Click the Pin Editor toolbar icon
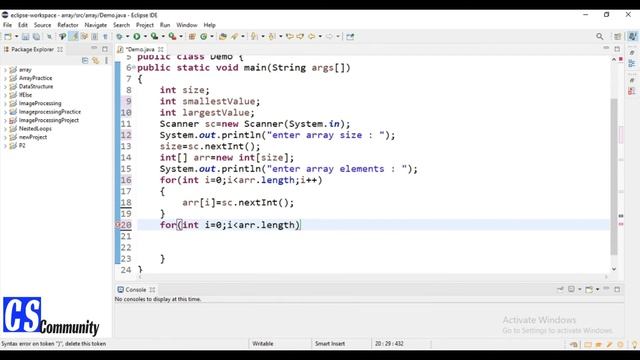640x360 pixels. (350, 37)
